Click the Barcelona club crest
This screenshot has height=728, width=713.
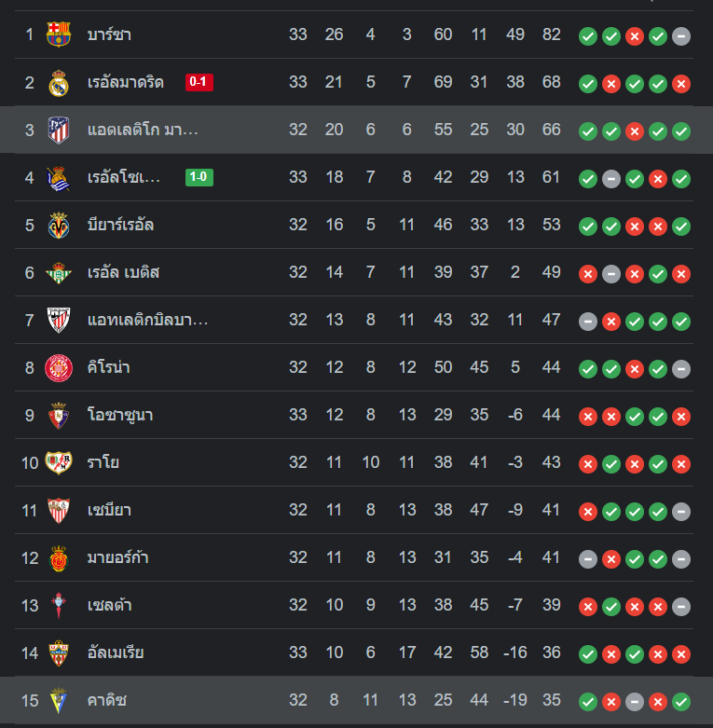pyautogui.click(x=59, y=35)
